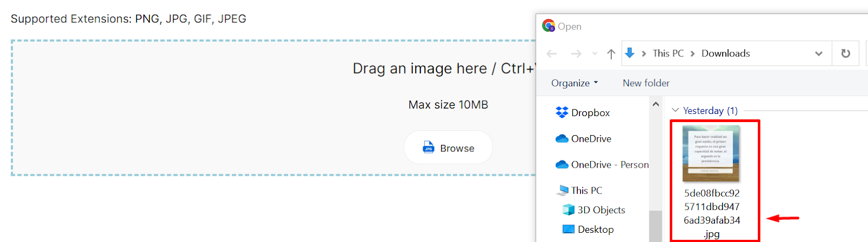Open the Recent locations dropdown
This screenshot has height=242, width=868.
click(x=595, y=54)
